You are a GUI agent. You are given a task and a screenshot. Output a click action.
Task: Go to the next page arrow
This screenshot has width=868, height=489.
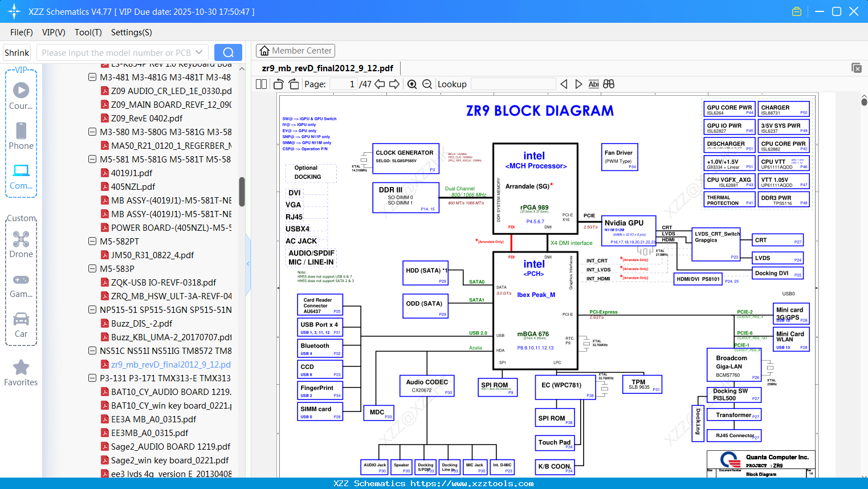tap(394, 84)
